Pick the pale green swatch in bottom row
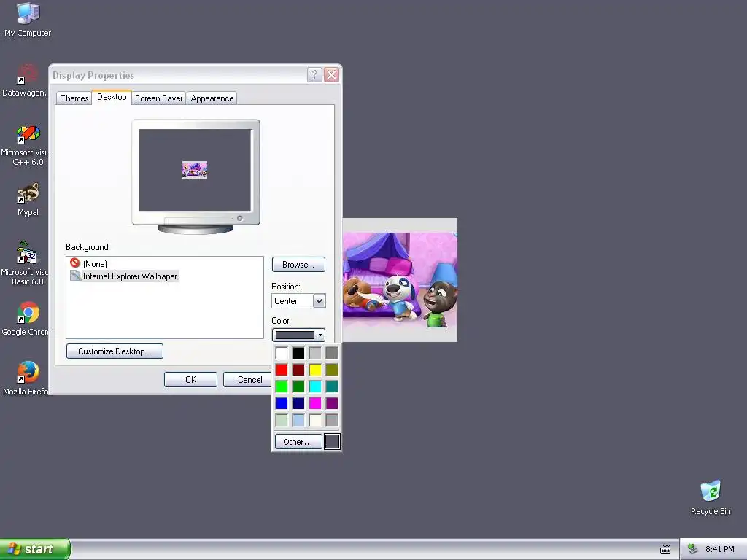 coord(282,420)
